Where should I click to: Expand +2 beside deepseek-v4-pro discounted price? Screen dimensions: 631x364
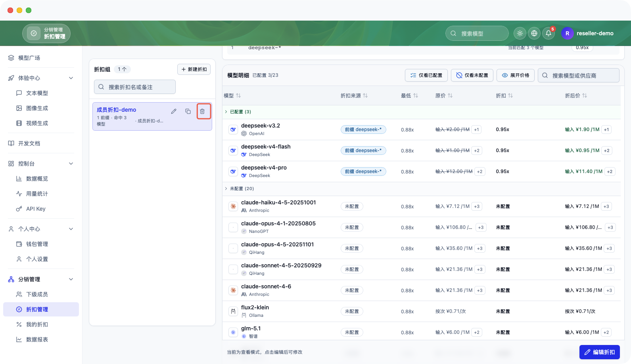point(610,172)
